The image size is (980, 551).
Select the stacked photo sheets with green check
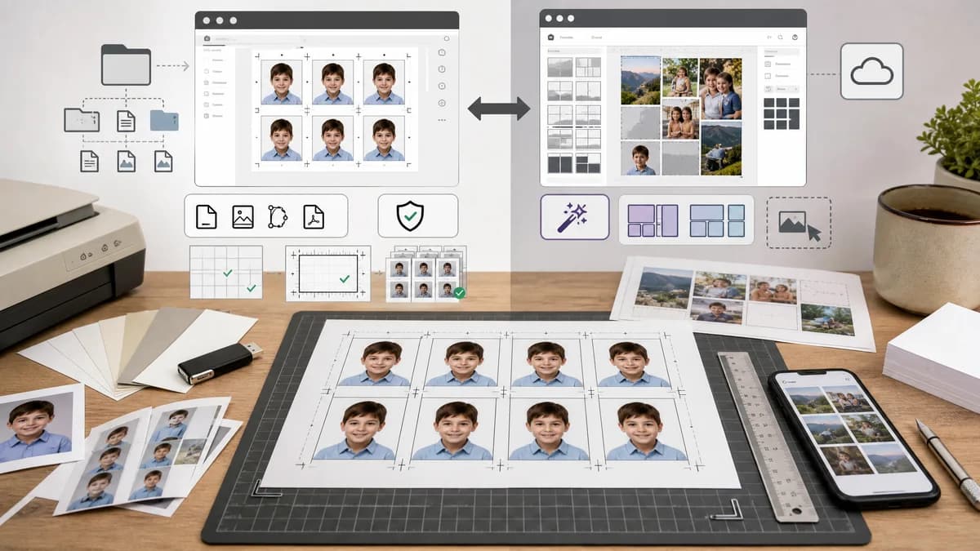click(x=425, y=273)
